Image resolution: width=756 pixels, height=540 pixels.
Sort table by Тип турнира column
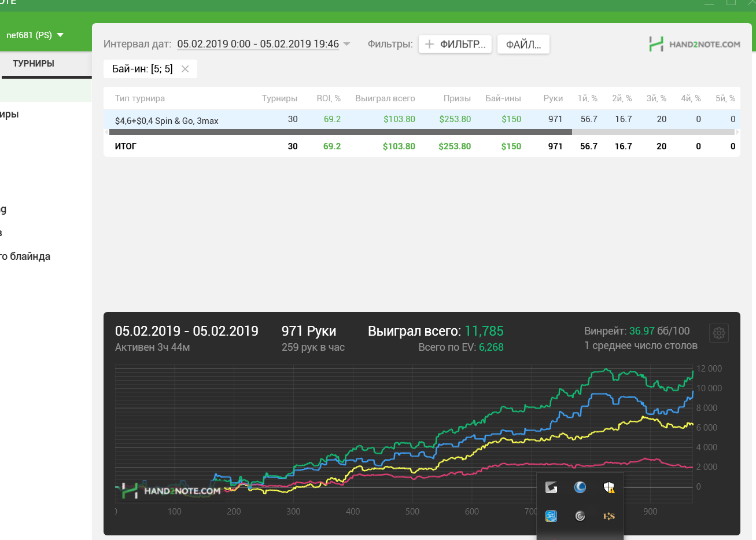(140, 98)
